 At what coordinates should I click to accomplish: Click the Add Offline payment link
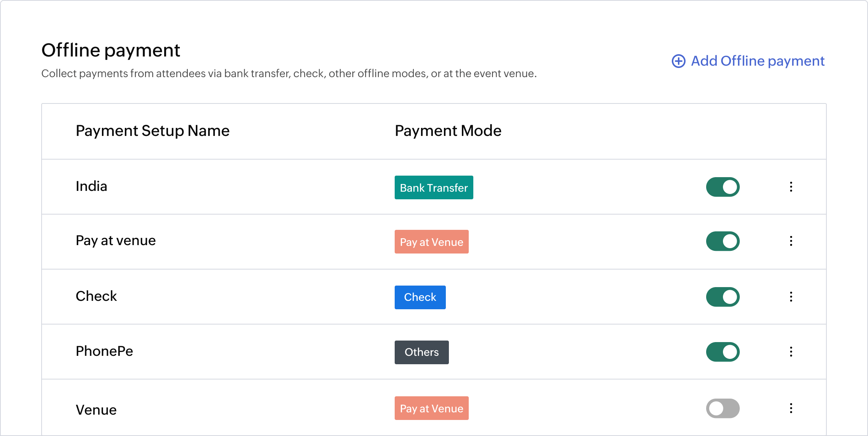tap(757, 61)
